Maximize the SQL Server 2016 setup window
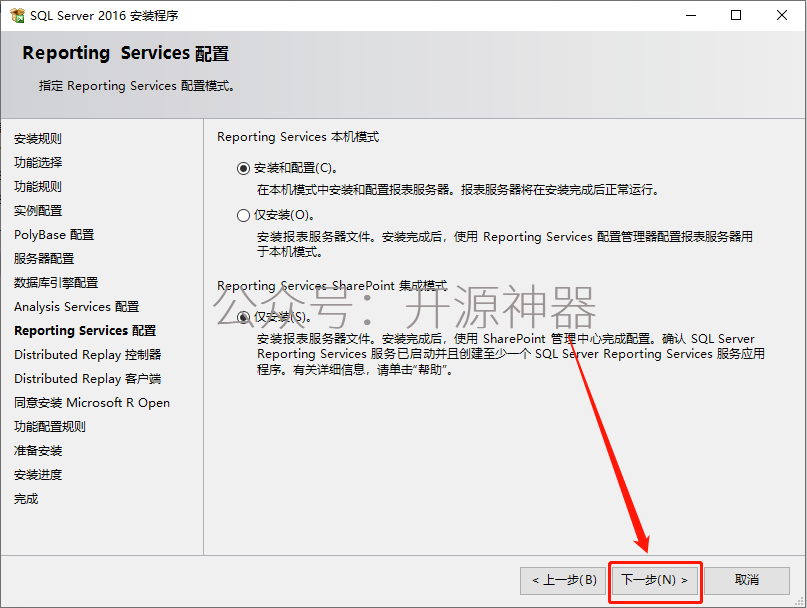The width and height of the screenshot is (807, 608). 736,15
